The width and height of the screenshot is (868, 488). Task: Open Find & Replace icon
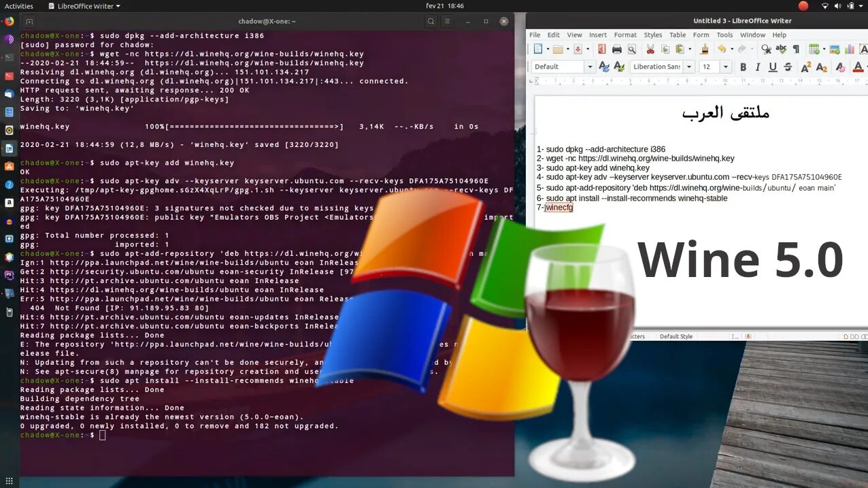[767, 49]
